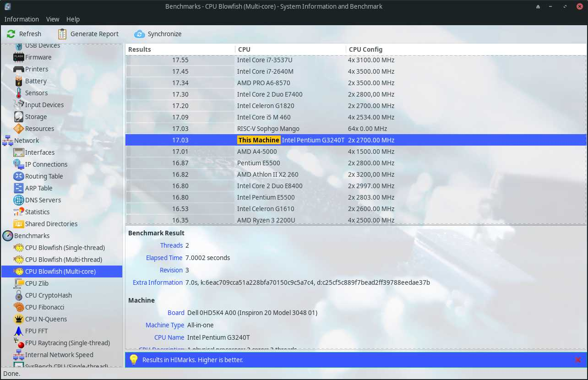Open the View menu
The width and height of the screenshot is (588, 380).
coord(53,19)
